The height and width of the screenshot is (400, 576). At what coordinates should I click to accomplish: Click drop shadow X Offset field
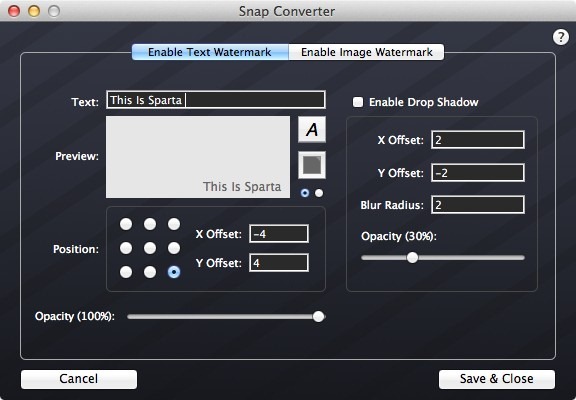[x=478, y=140]
